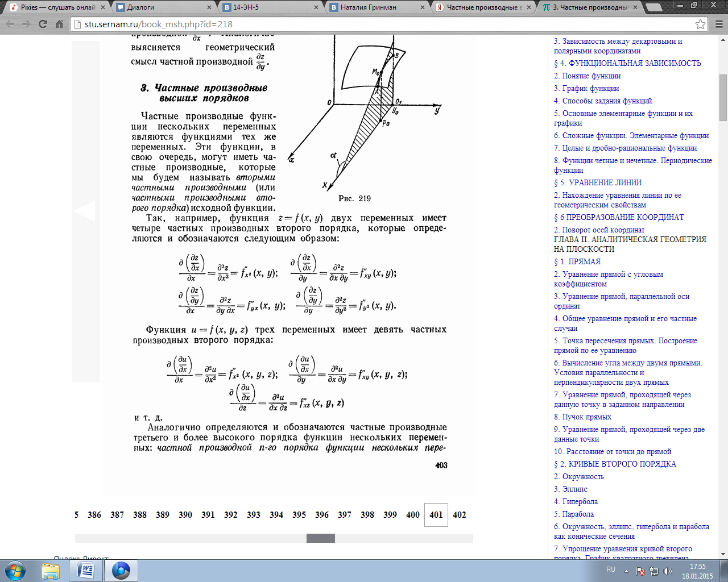Open page 389 in pagination
Viewport: 728px width, 582px height.
click(x=163, y=515)
